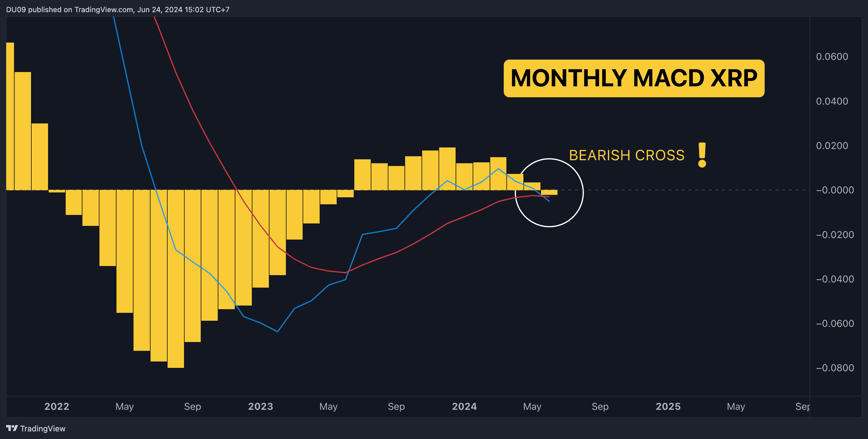Click the small negative bar at the bearish cross

click(549, 192)
